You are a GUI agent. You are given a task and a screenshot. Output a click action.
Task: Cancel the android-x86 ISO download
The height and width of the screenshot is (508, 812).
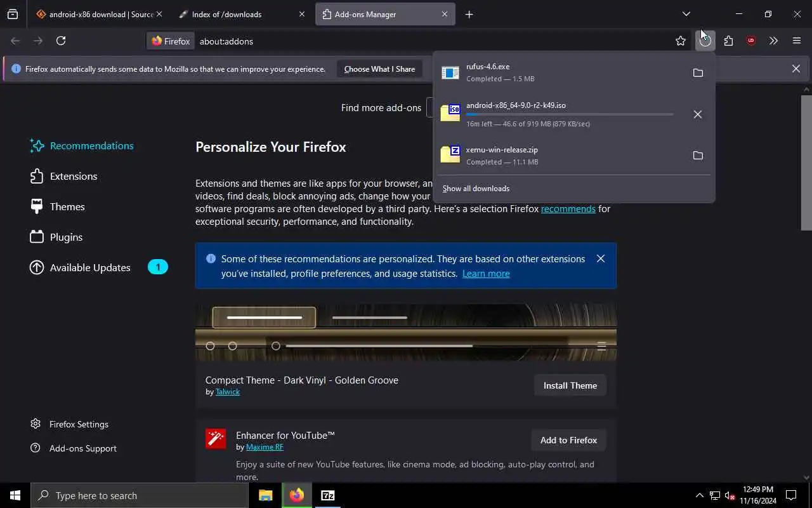click(698, 114)
